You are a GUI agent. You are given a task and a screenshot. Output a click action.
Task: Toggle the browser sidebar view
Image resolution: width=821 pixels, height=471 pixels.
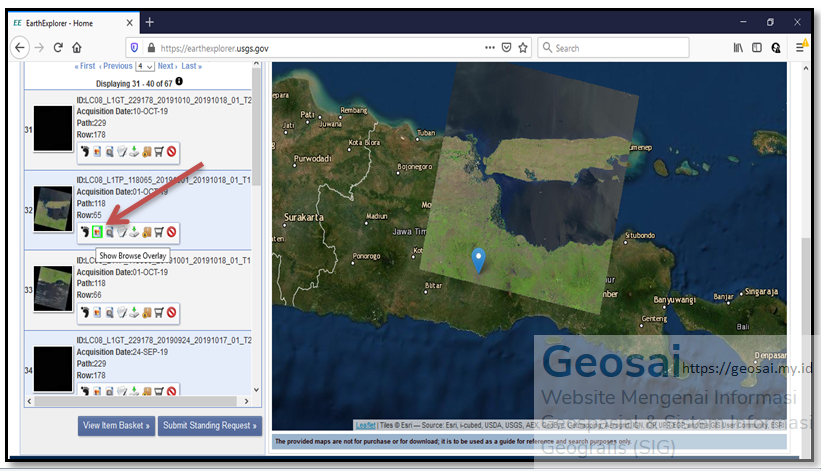(757, 48)
